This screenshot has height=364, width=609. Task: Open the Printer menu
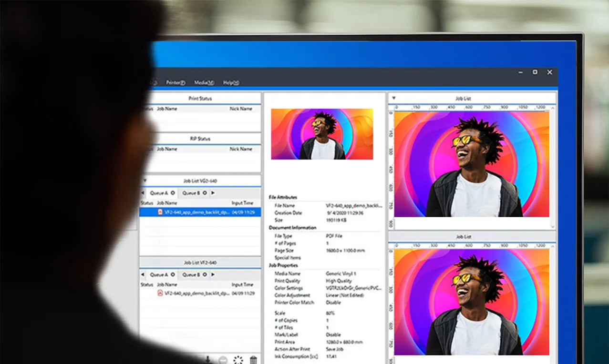pyautogui.click(x=175, y=82)
